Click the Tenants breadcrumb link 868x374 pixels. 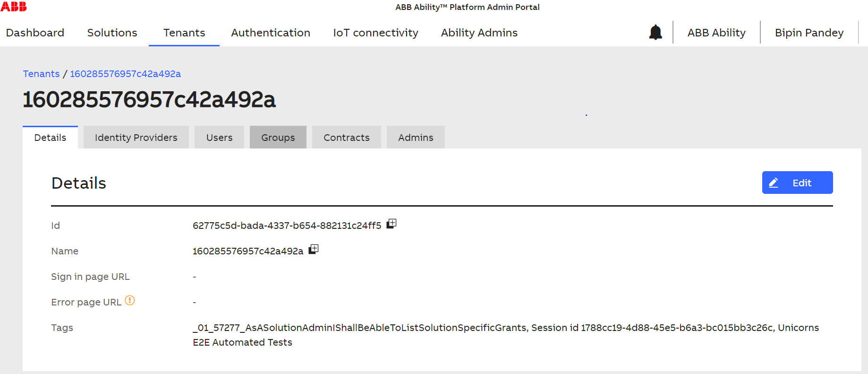(41, 74)
